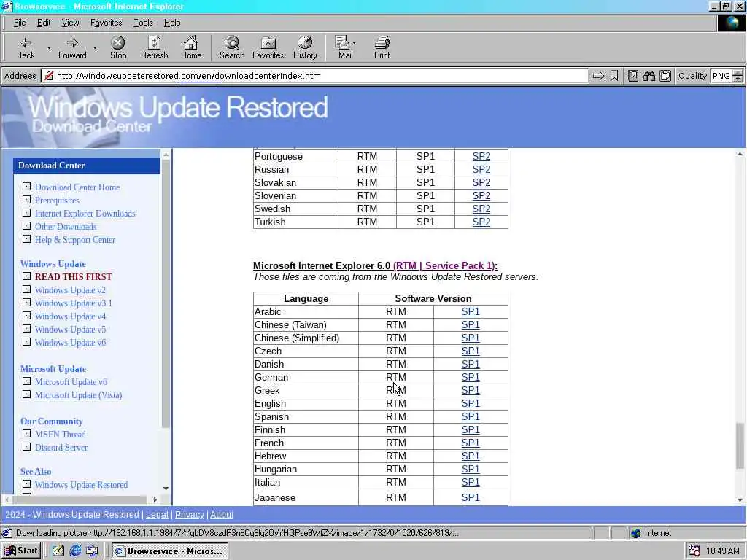Click the SP1 link for English
Screen dimensions: 747x560
pyautogui.click(x=471, y=403)
